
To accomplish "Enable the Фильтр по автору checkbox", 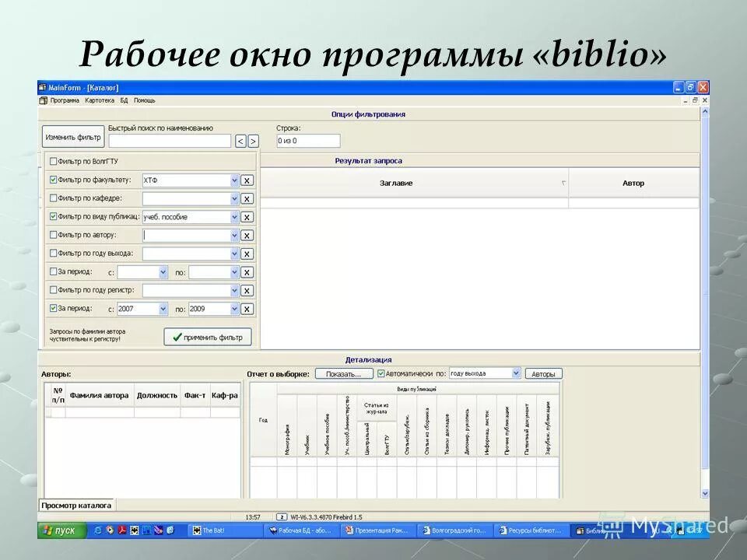I will point(53,235).
